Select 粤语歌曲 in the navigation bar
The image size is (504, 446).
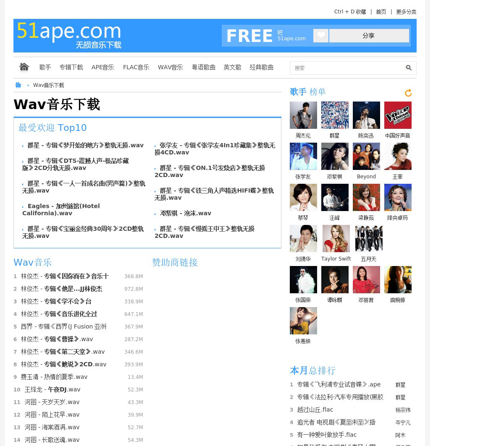pyautogui.click(x=203, y=67)
